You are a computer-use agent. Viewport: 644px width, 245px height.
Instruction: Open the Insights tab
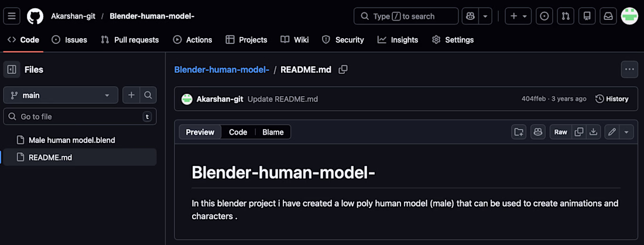coord(398,40)
